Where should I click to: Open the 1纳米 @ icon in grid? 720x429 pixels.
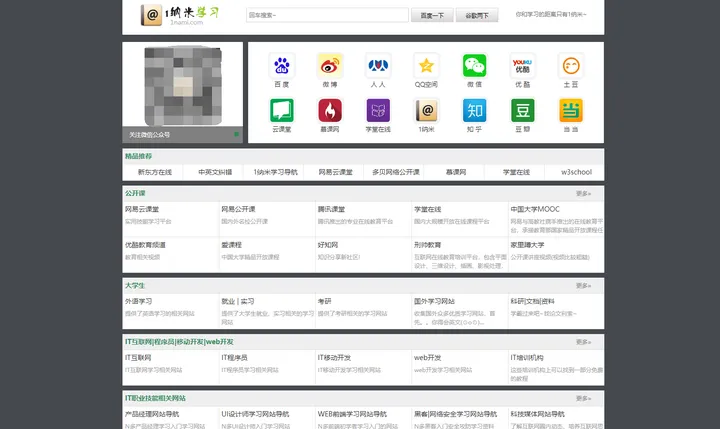tap(426, 110)
